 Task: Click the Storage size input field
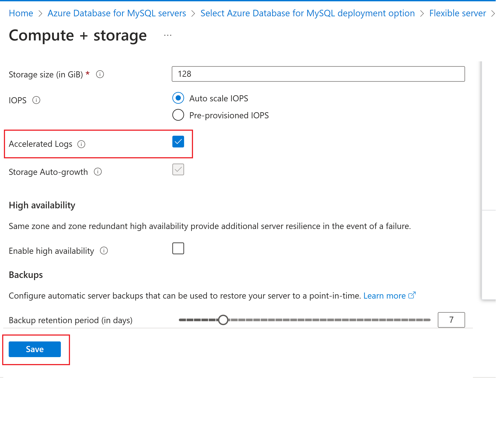pyautogui.click(x=318, y=74)
